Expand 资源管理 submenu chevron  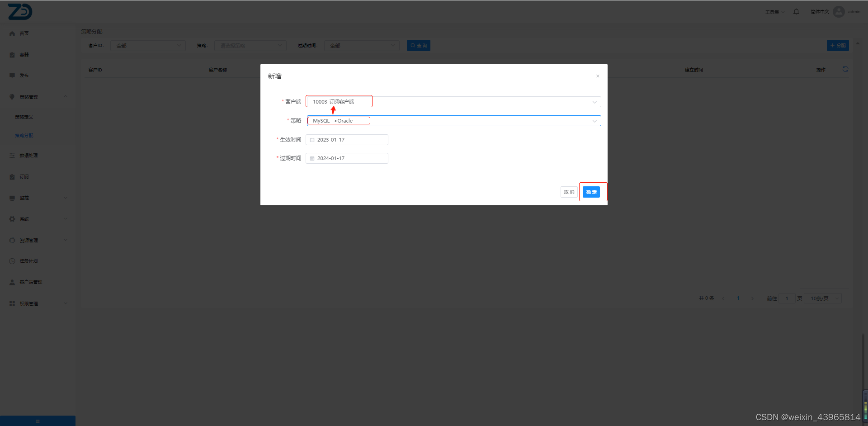pyautogui.click(x=66, y=240)
